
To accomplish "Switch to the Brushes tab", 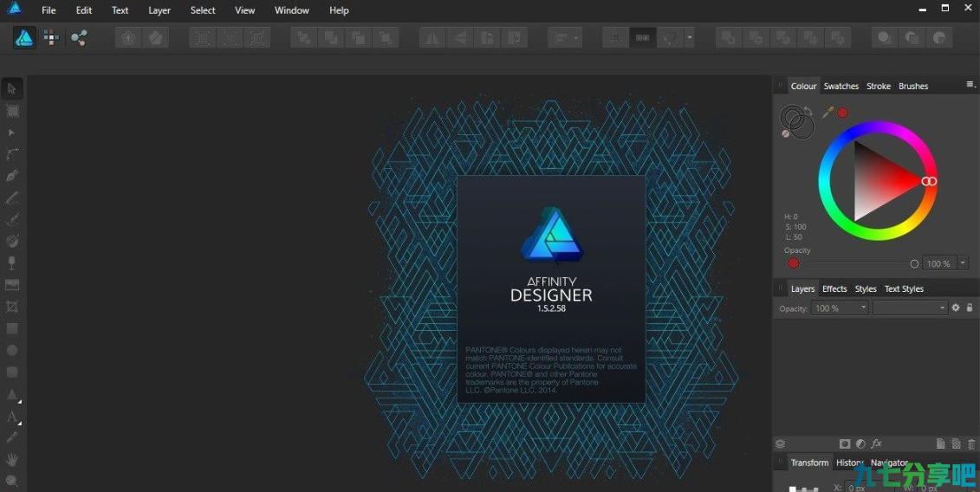I will pyautogui.click(x=913, y=87).
